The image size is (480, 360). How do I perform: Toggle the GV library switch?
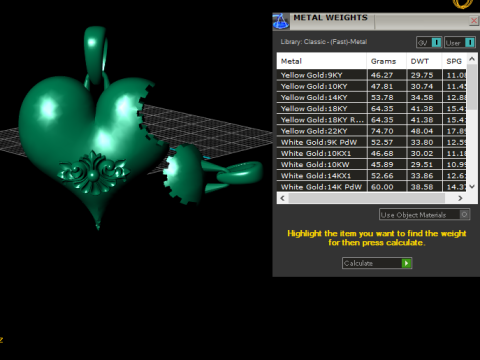click(429, 43)
